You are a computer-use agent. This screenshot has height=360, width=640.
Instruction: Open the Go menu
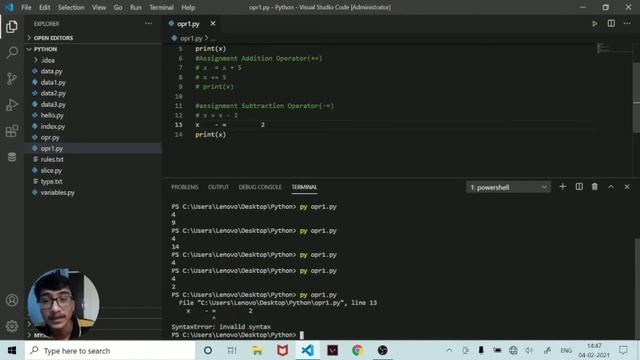118,7
